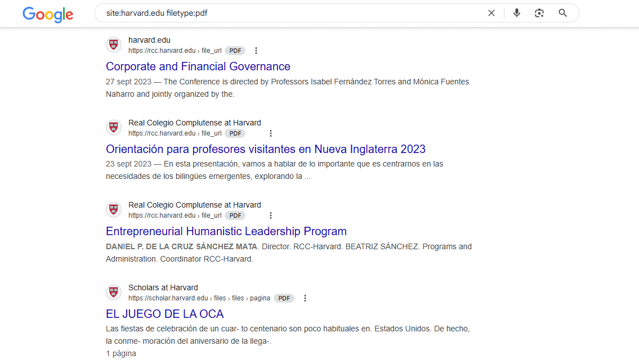Click Harvard shield icon of Entrepreneurial Leadership result
The height and width of the screenshot is (364, 639).
click(x=114, y=210)
